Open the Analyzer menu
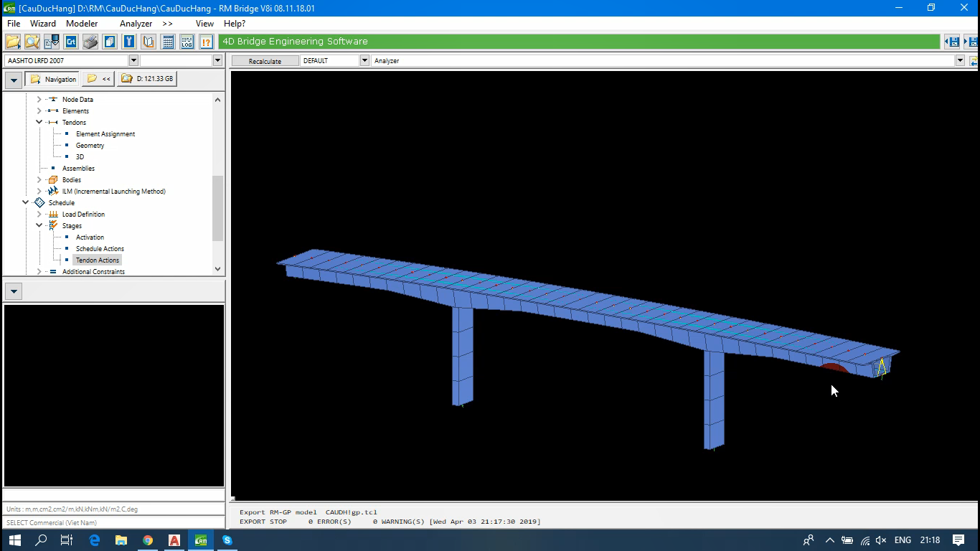 [x=136, y=24]
